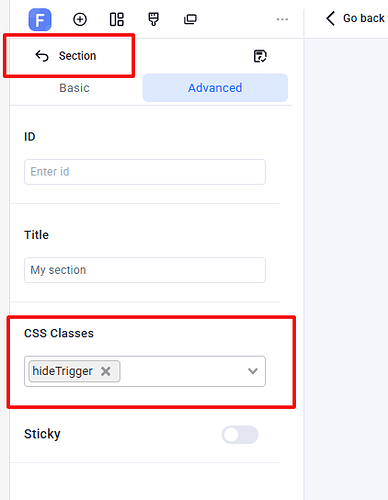Open the add element plus icon

[80, 19]
